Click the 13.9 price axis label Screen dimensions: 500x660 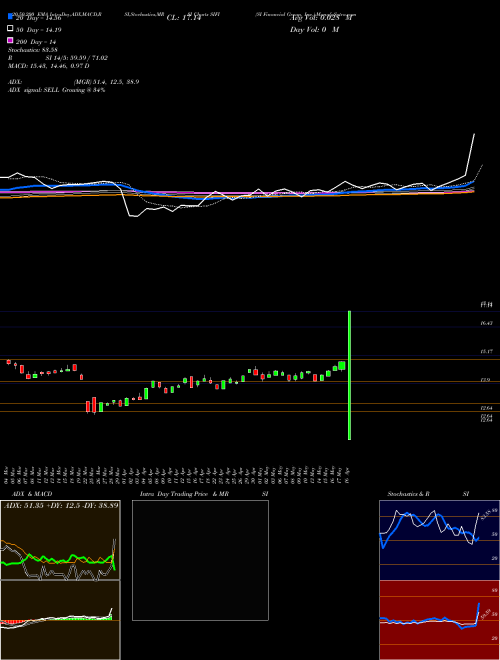[x=485, y=380]
